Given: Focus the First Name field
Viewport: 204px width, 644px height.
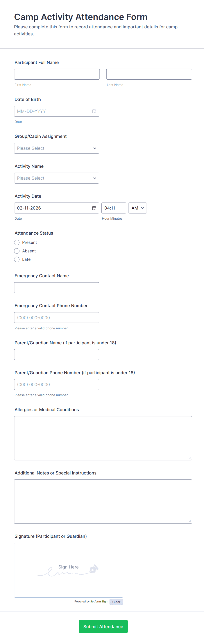Looking at the screenshot, I should [x=57, y=74].
